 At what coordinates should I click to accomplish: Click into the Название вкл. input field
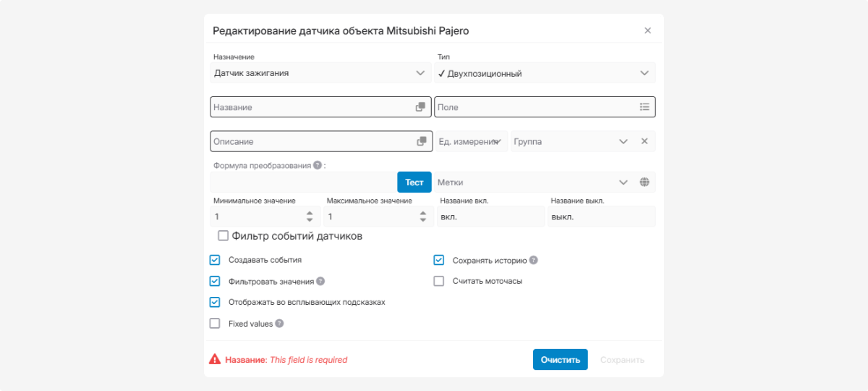click(490, 216)
